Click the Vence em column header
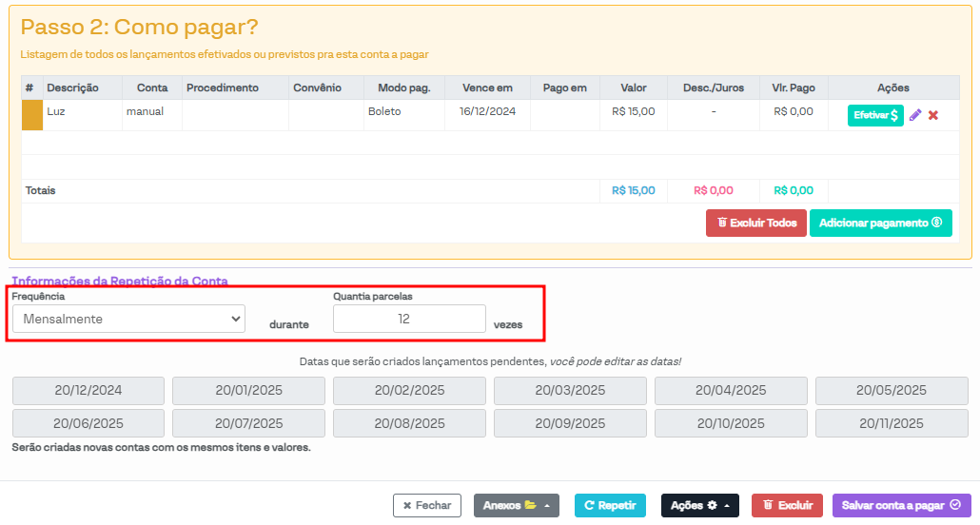Image resolution: width=980 pixels, height=525 pixels. coord(487,87)
